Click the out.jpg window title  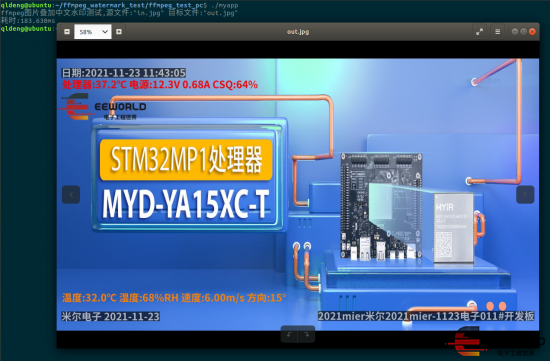(298, 32)
